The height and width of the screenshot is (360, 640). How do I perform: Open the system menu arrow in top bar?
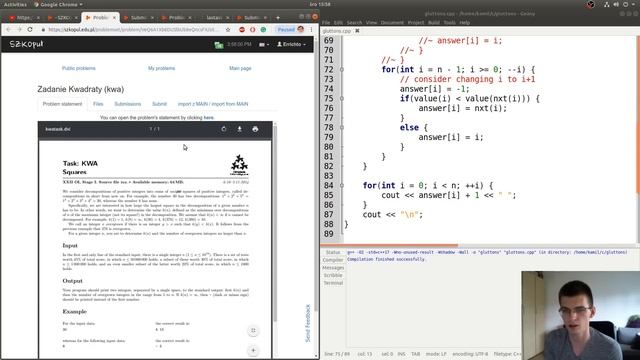tap(633, 4)
